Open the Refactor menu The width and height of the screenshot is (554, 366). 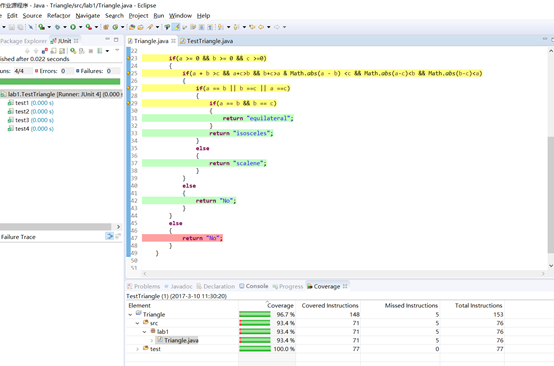tap(59, 16)
